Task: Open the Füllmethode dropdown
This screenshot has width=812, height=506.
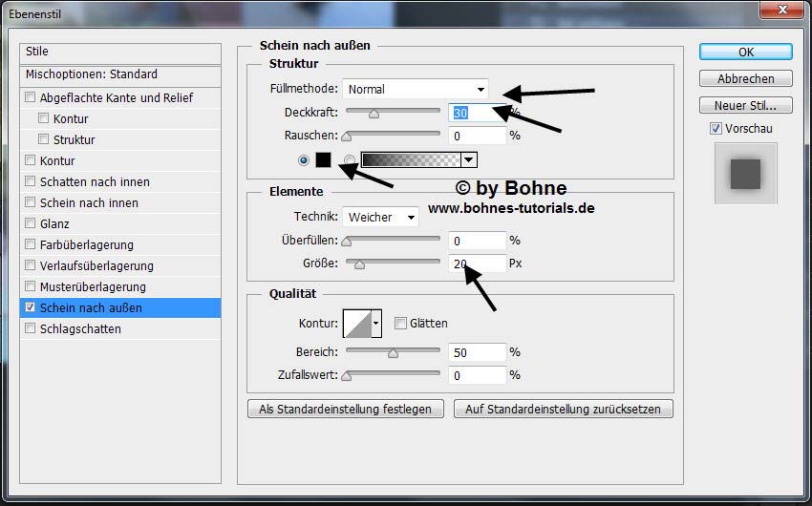Action: [416, 90]
